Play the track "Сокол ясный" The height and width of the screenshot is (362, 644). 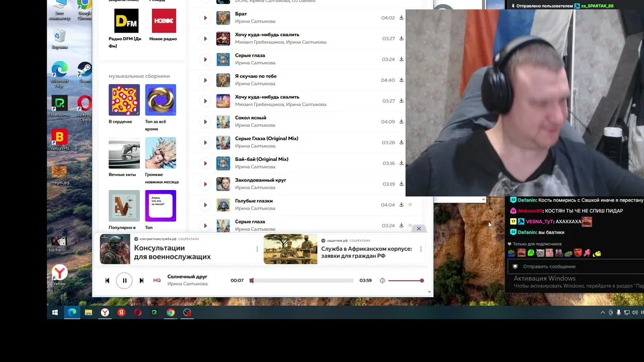point(205,122)
